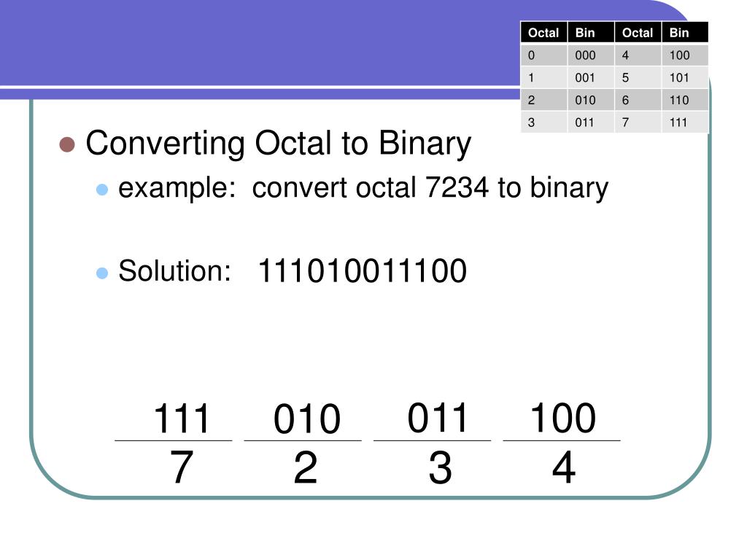Image resolution: width=747 pixels, height=560 pixels.
Task: Click the blue bullet next to example line
Action: pyautogui.click(x=102, y=190)
